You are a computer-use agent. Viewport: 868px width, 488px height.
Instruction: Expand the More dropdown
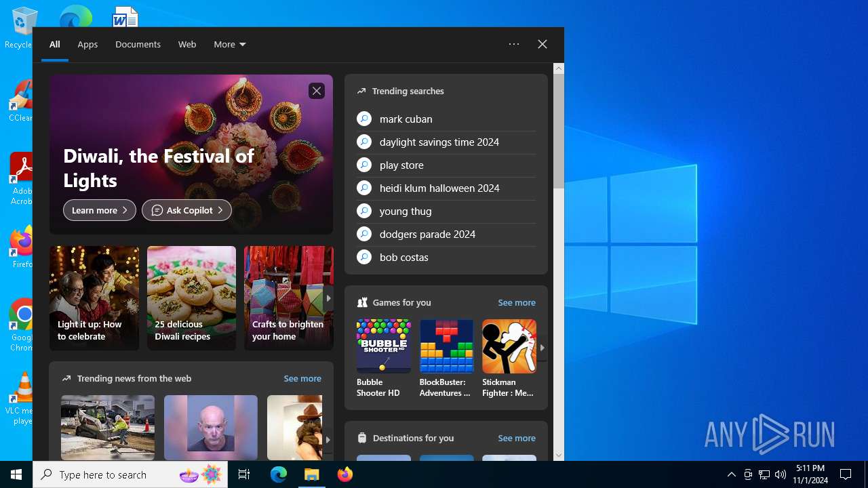click(x=230, y=44)
